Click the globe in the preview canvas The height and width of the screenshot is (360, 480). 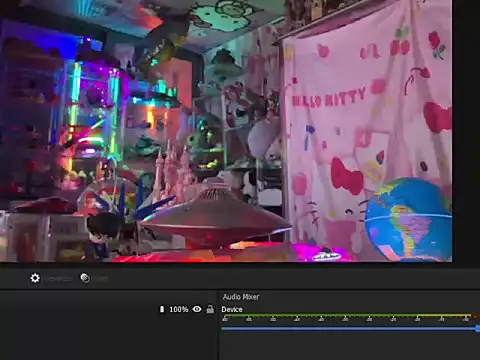(x=408, y=220)
